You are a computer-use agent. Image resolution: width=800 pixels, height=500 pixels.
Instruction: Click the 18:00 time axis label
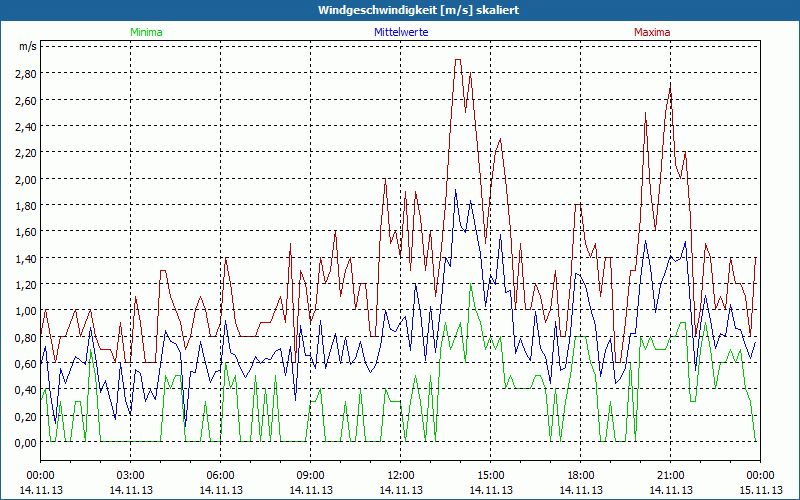click(581, 476)
